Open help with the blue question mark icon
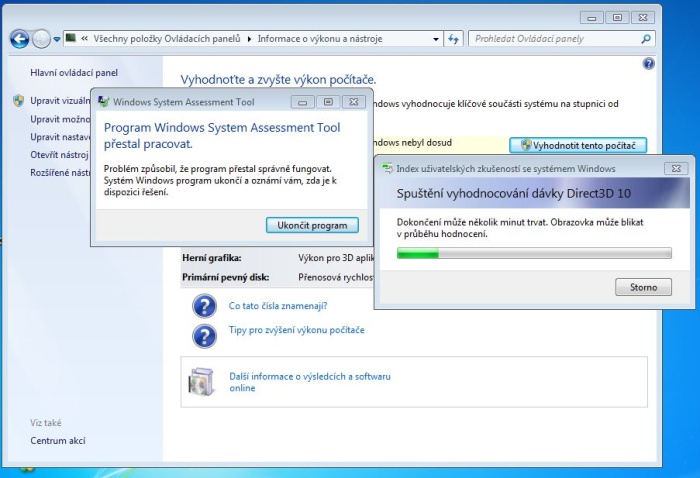The width and height of the screenshot is (700, 478). [649, 64]
